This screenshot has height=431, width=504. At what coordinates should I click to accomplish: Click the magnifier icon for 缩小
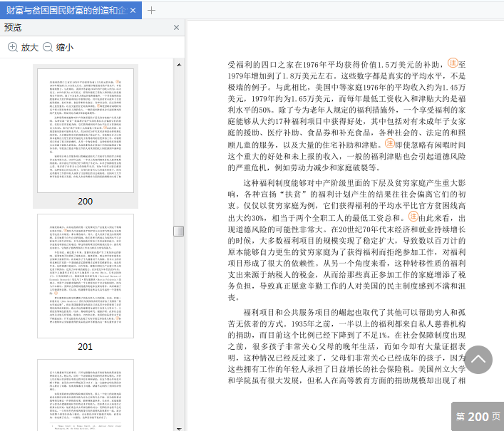click(x=48, y=47)
